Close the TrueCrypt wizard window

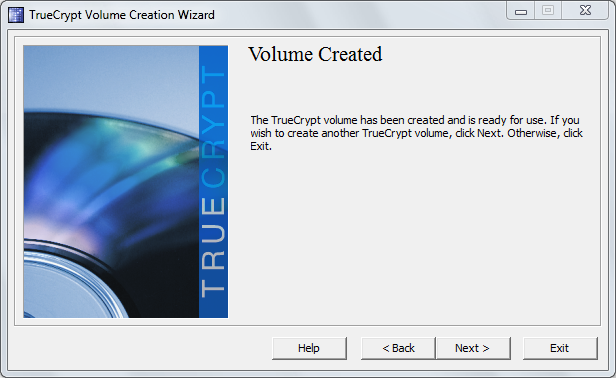[x=585, y=11]
